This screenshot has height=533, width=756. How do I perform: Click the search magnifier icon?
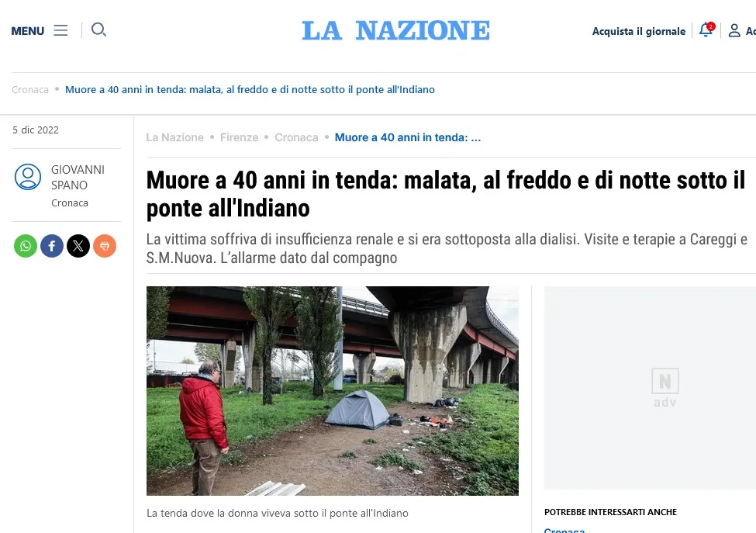tap(98, 30)
